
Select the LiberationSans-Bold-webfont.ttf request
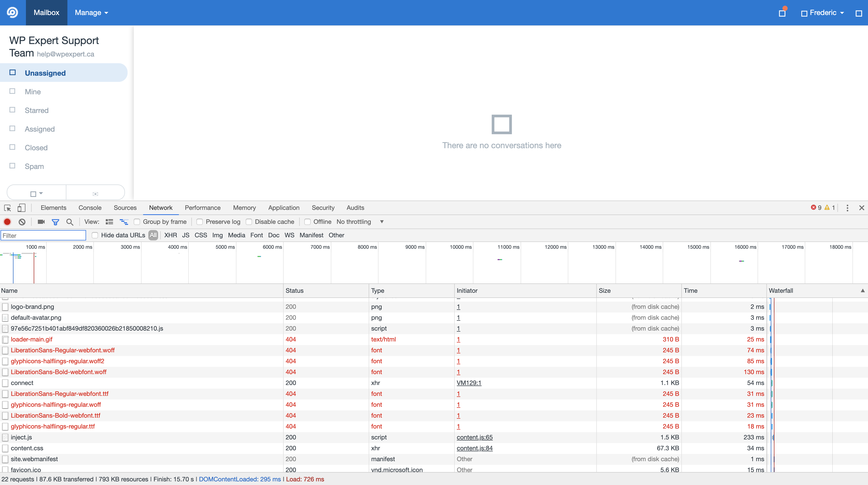pos(383,416)
